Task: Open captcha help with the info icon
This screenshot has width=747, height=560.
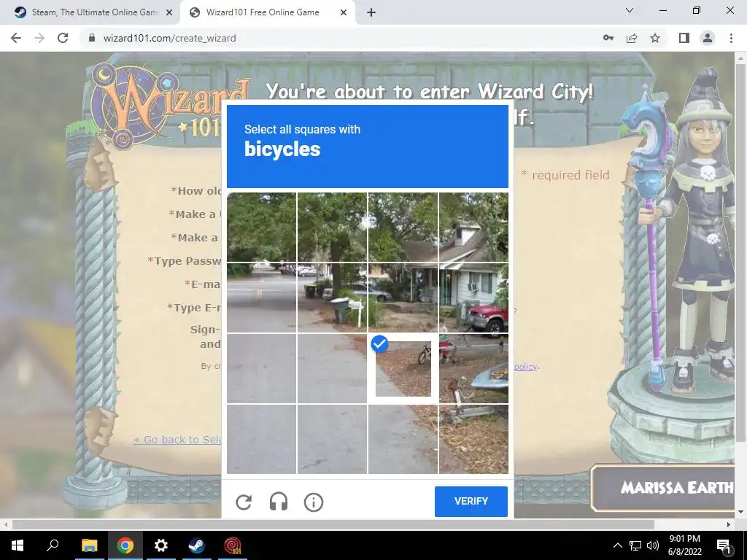Action: (314, 502)
